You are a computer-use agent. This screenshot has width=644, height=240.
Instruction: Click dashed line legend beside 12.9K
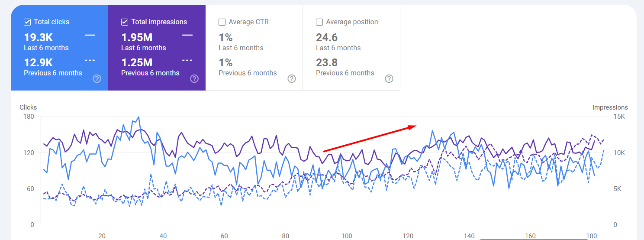pos(90,60)
